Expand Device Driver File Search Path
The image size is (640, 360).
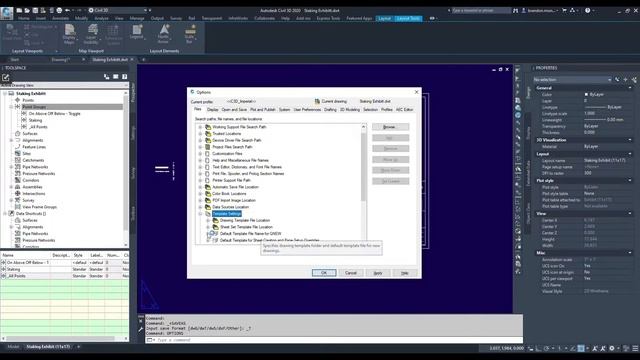(x=200, y=140)
